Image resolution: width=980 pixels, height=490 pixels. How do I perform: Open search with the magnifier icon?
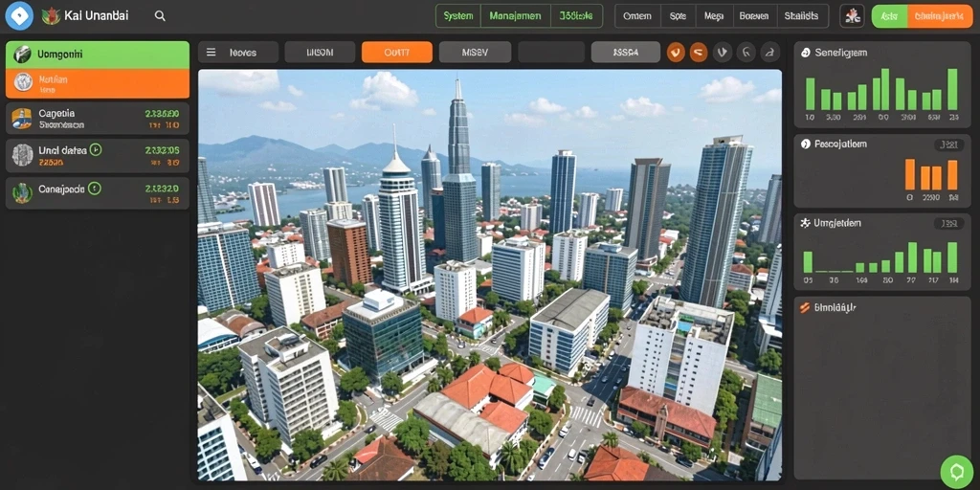160,16
